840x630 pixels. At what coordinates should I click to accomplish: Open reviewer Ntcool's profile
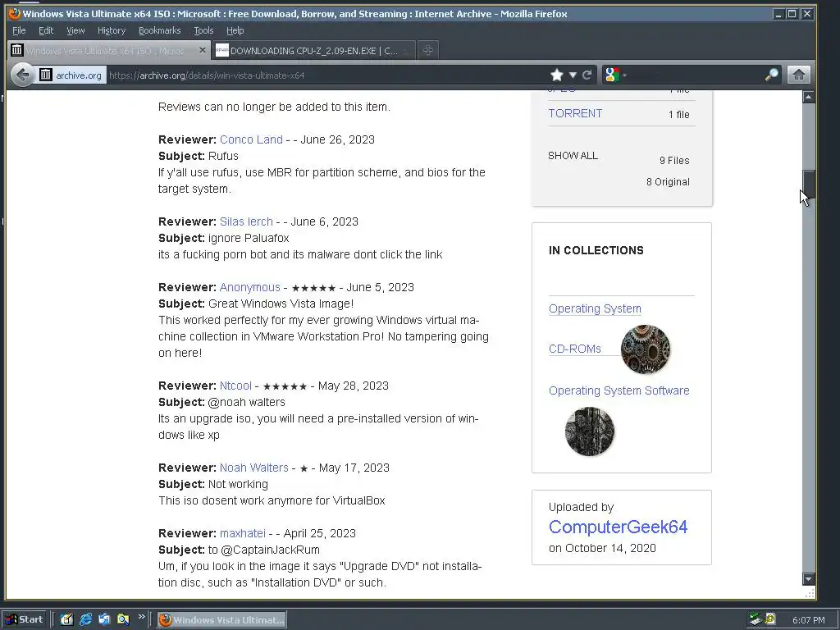point(235,386)
